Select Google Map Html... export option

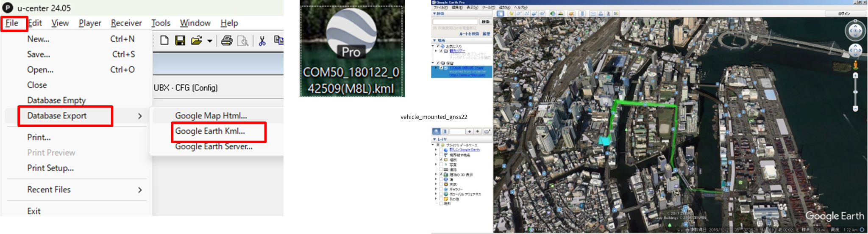click(x=211, y=116)
